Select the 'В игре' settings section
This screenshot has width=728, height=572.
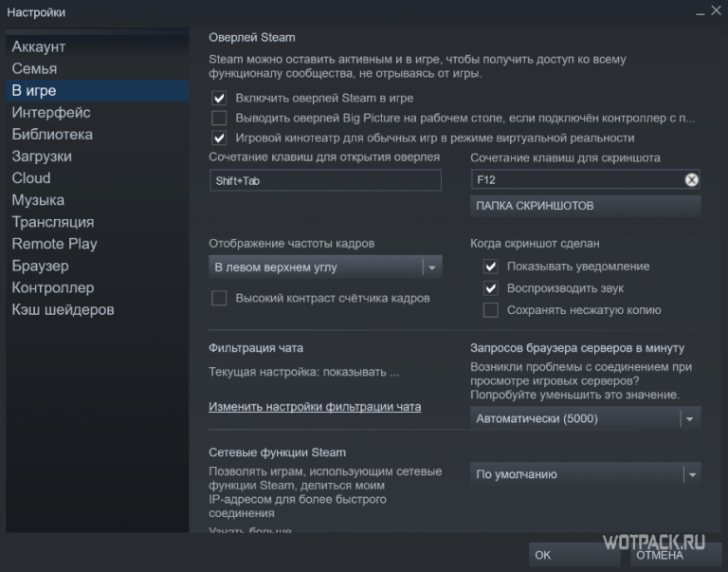98,90
